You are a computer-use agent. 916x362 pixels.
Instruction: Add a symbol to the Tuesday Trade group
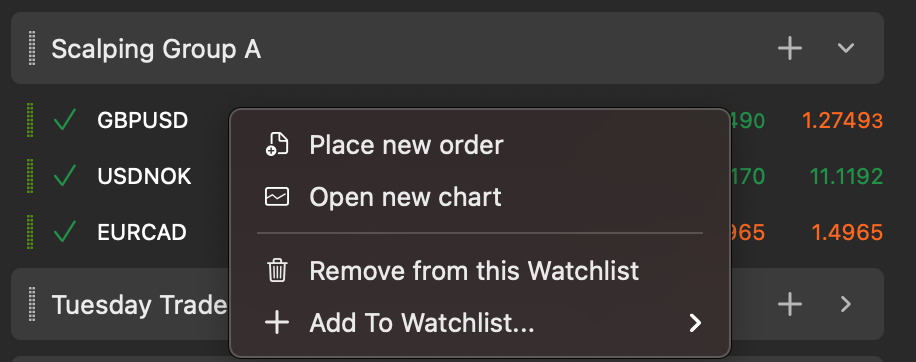tap(790, 304)
